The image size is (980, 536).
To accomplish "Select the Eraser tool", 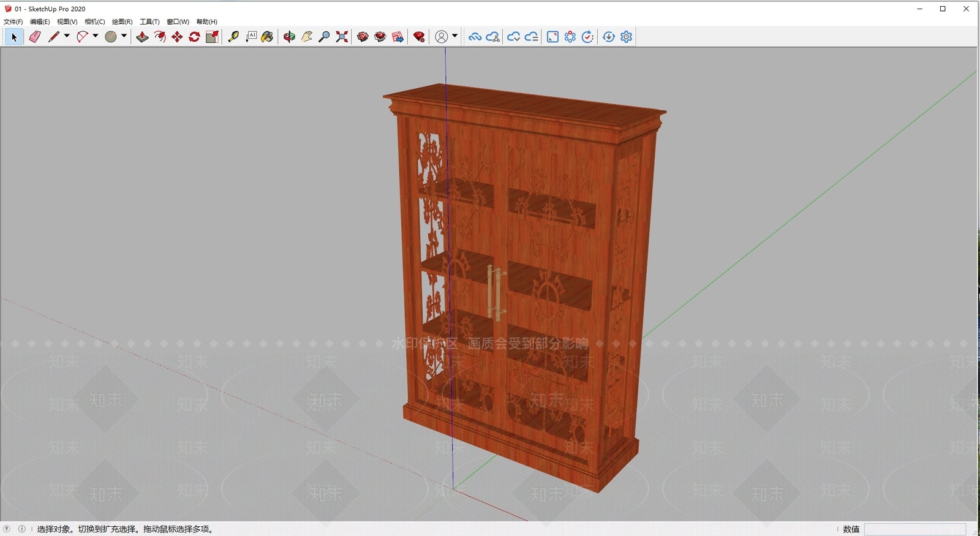I will point(35,37).
